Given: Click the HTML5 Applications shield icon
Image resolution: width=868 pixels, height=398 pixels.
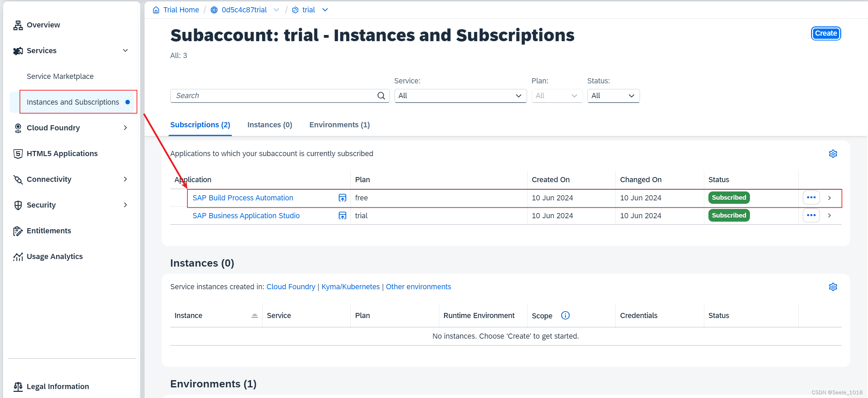Looking at the screenshot, I should coord(18,154).
